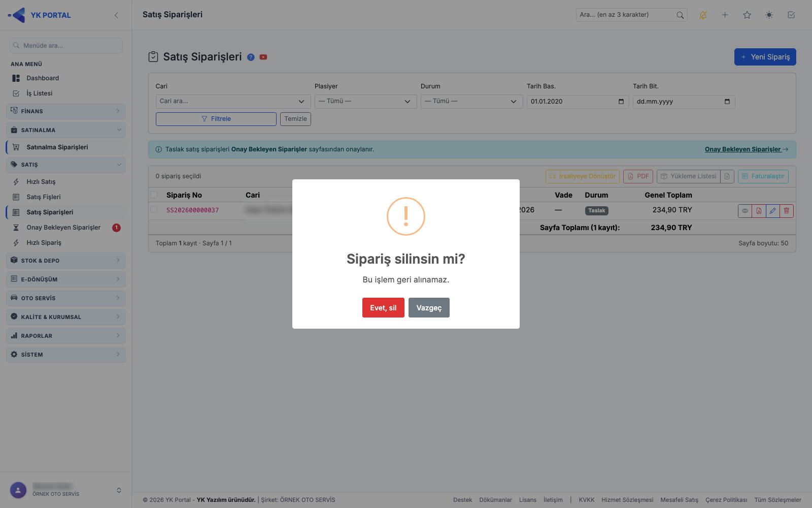The width and height of the screenshot is (812, 508).
Task: Expand the STOK & DEPO menu section
Action: tap(66, 261)
